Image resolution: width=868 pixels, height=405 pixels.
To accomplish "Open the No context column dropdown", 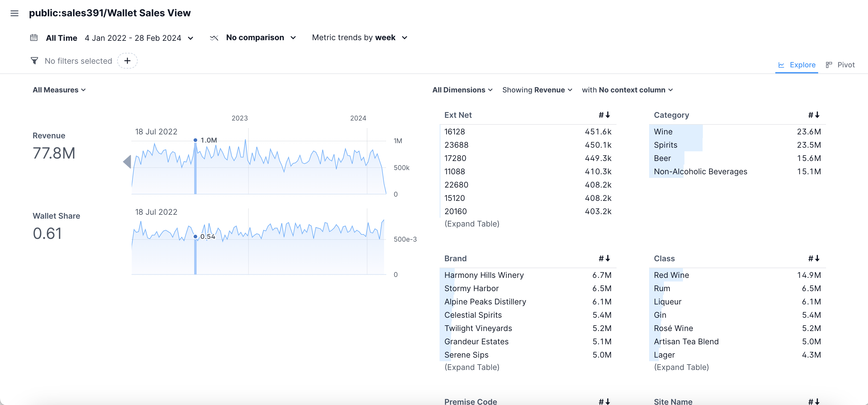I will click(x=627, y=90).
